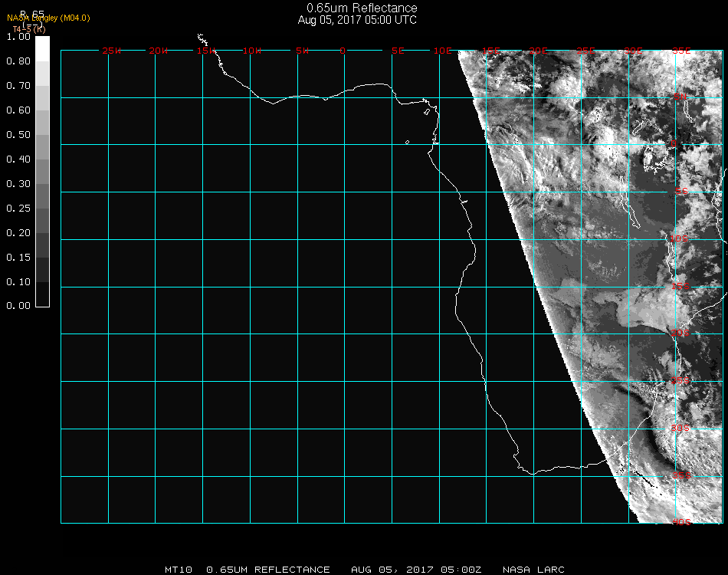This screenshot has height=575, width=728.
Task: Click the 0.40 value on the reflectance scale
Action: [18, 159]
